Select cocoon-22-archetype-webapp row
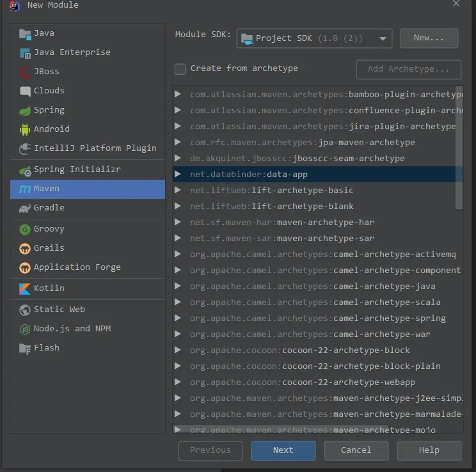476x472 pixels. point(318,382)
